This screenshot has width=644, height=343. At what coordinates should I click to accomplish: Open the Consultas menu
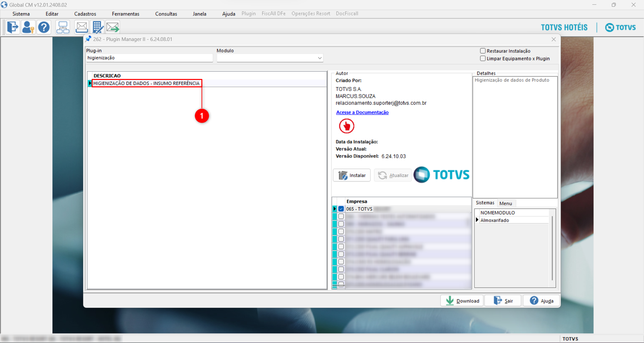(166, 14)
